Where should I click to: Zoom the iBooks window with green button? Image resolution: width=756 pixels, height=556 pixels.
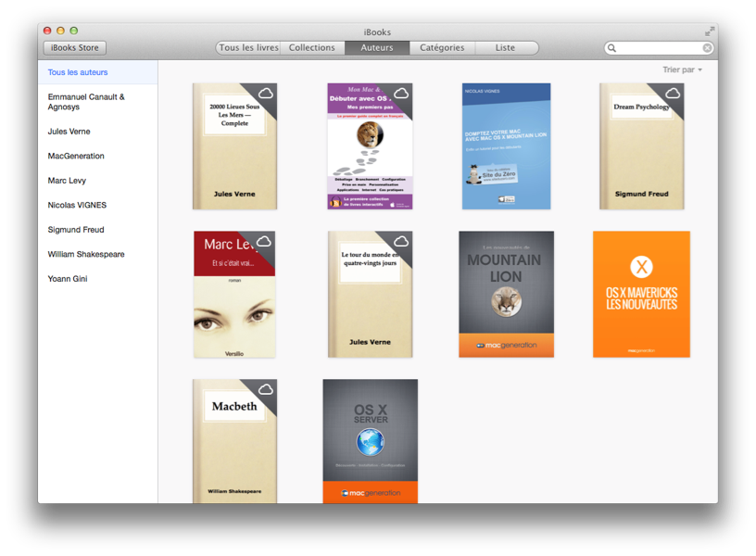pyautogui.click(x=74, y=31)
